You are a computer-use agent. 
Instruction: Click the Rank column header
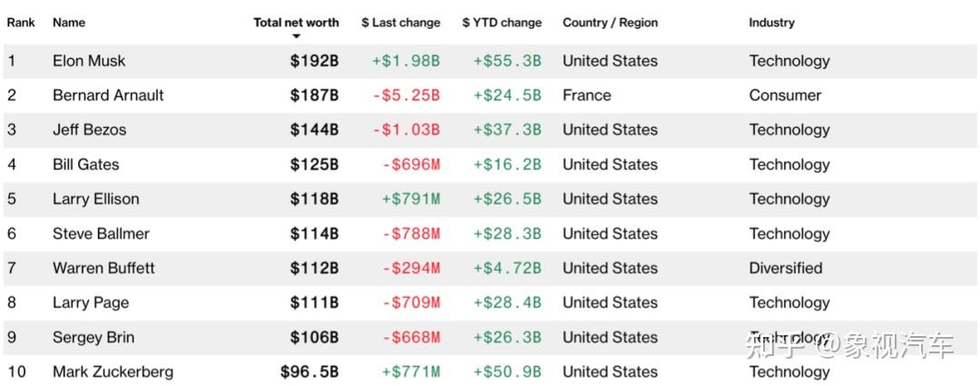click(21, 23)
